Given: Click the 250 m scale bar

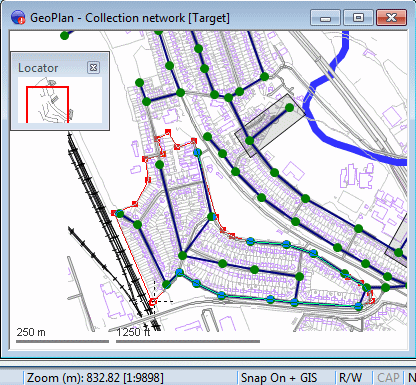Looking at the screenshot, I should pos(62,341).
